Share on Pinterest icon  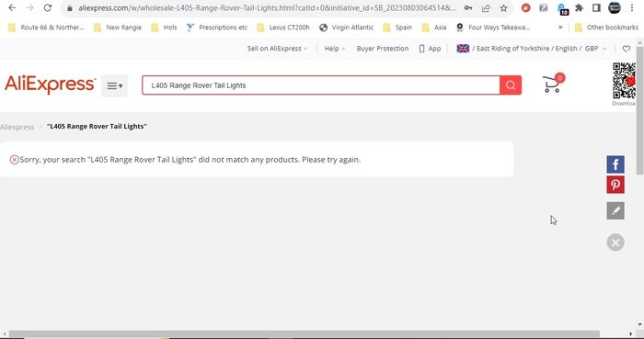615,185
